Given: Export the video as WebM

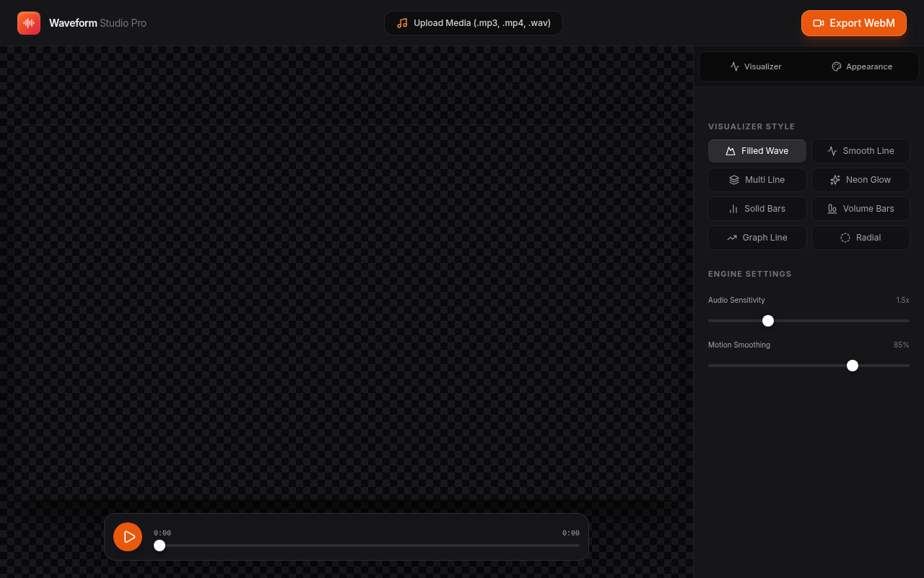Looking at the screenshot, I should click(x=853, y=23).
